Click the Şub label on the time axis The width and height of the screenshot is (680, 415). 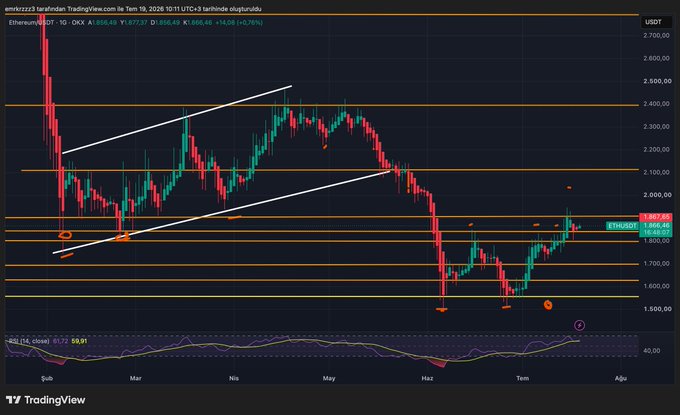coord(47,378)
